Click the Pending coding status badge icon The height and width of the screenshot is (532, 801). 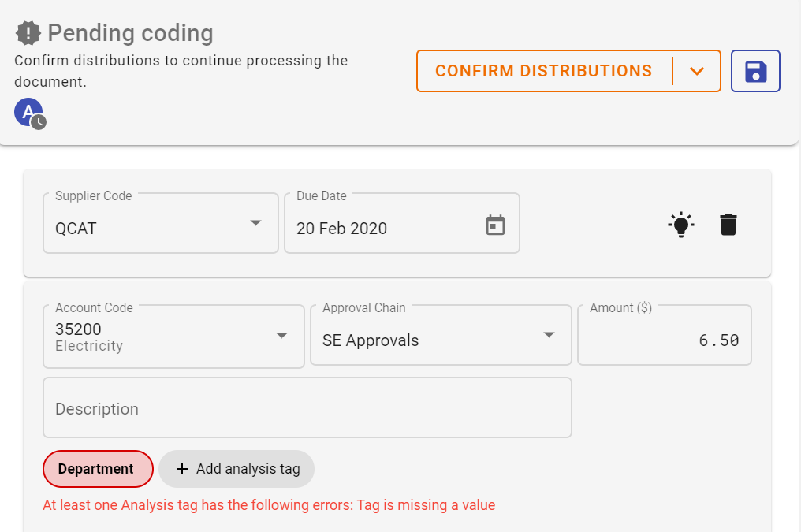[27, 32]
